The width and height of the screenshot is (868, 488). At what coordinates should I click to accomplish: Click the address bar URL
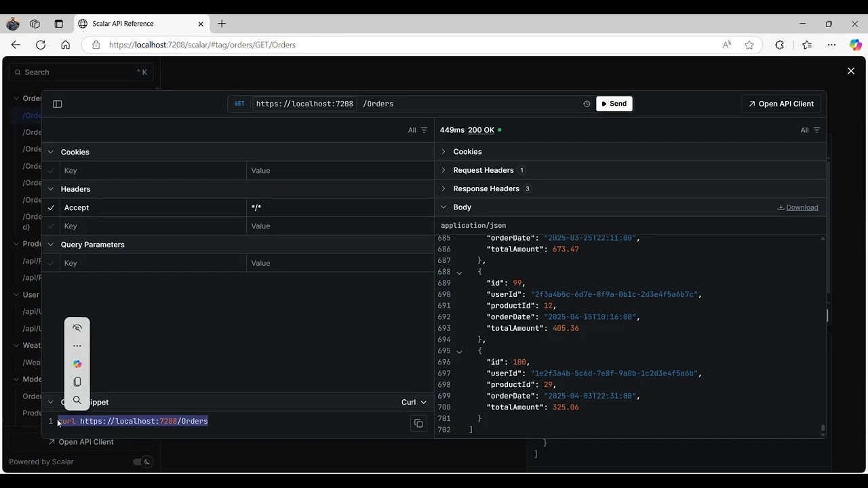point(202,45)
